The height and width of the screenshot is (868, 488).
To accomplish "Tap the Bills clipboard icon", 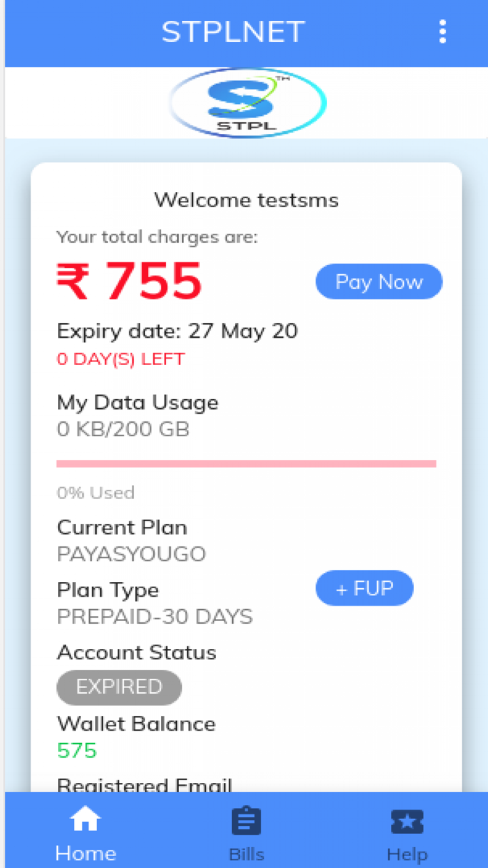I will point(246,821).
